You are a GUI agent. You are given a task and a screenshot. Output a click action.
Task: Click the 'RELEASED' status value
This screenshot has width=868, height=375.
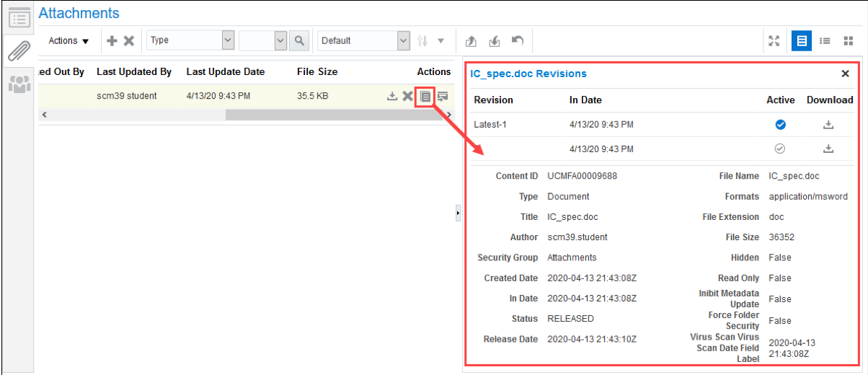coord(571,319)
